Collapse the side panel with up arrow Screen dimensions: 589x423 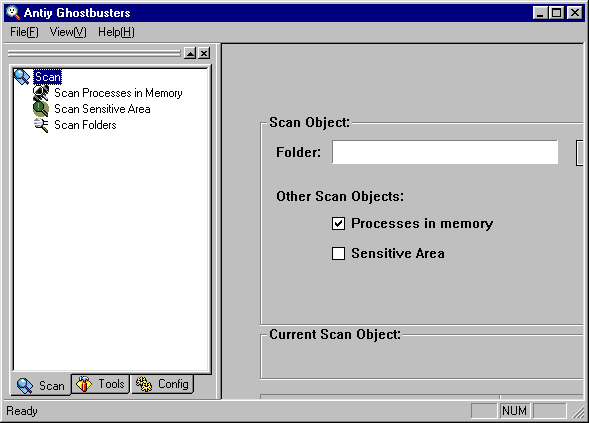click(x=190, y=53)
